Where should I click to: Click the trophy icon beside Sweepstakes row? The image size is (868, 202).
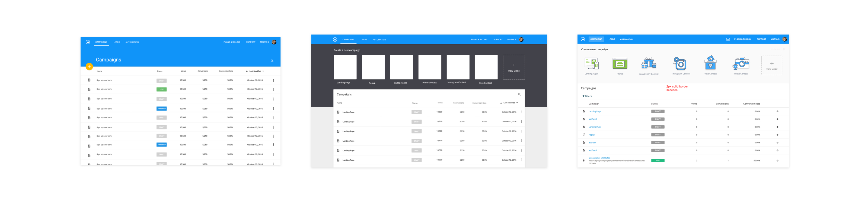[x=584, y=160]
